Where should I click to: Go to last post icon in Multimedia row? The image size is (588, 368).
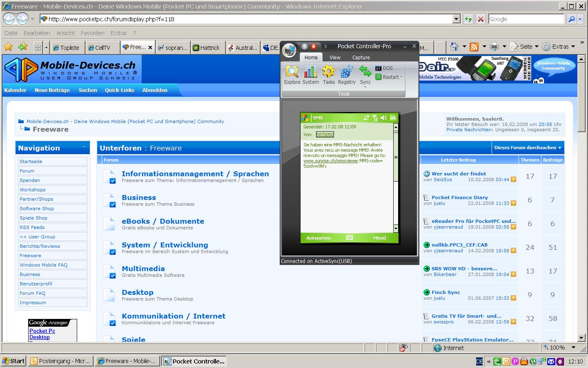pos(513,274)
